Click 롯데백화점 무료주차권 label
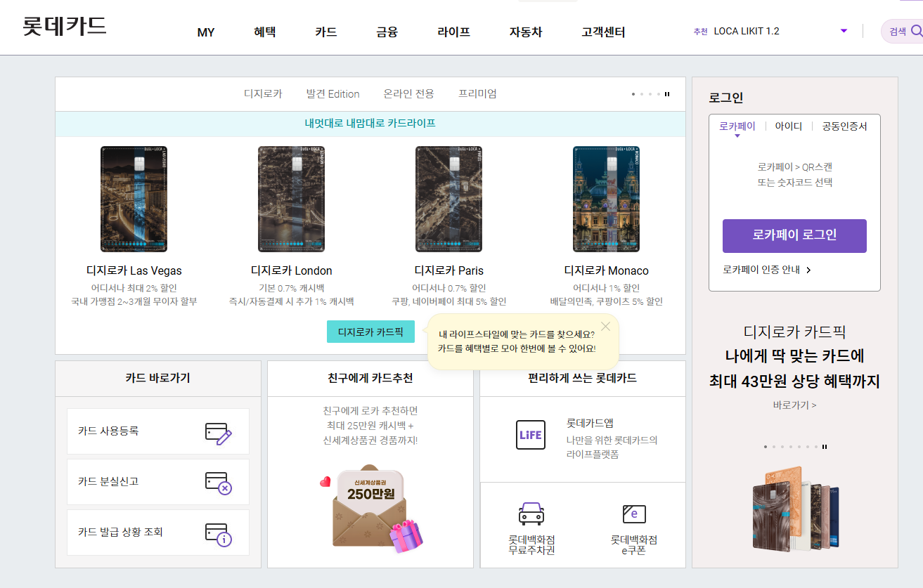 531,545
